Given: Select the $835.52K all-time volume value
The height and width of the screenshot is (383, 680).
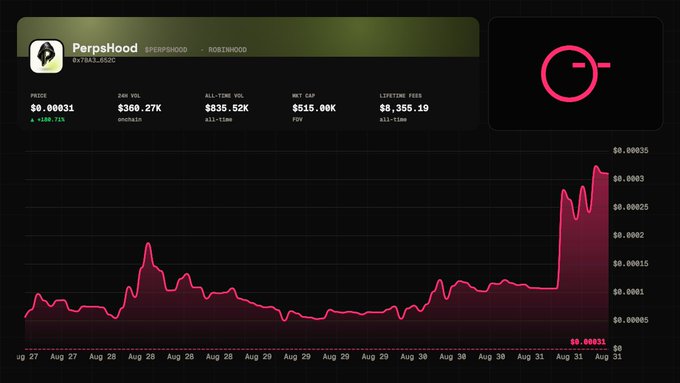Looking at the screenshot, I should tap(226, 108).
